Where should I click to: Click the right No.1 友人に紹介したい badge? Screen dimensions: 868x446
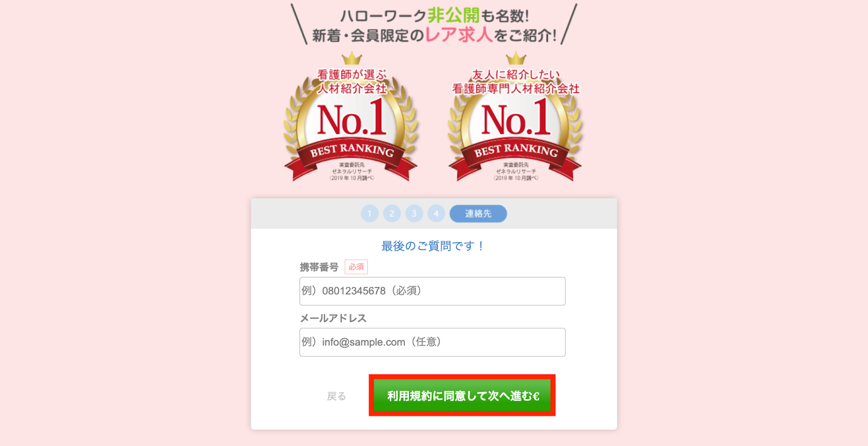(515, 118)
